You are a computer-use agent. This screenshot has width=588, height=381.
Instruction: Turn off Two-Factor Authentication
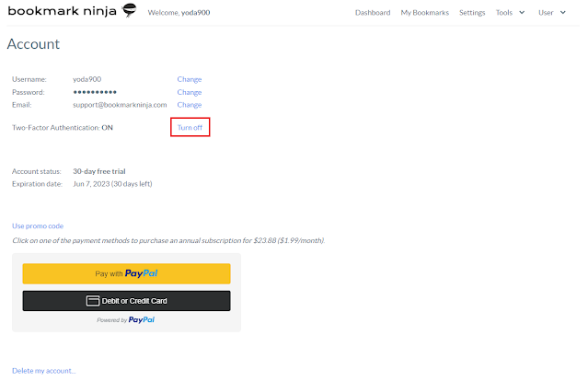[x=190, y=128]
